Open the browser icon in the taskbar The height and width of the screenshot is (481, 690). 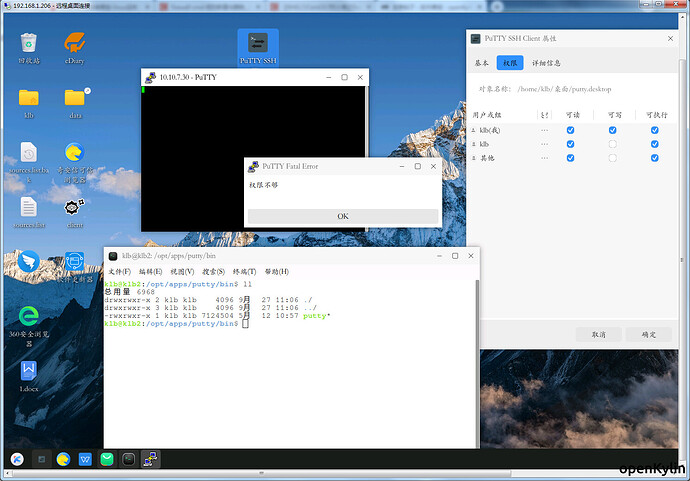pyautogui.click(x=63, y=459)
